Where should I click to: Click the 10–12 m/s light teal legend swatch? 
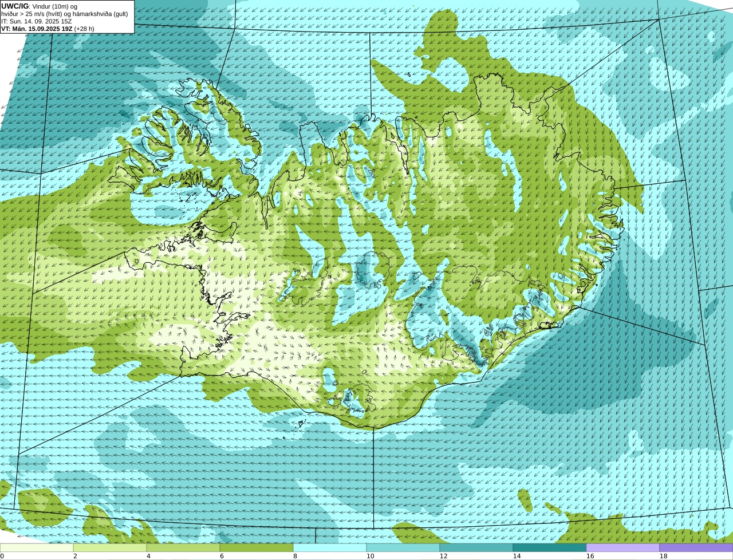coord(403,547)
